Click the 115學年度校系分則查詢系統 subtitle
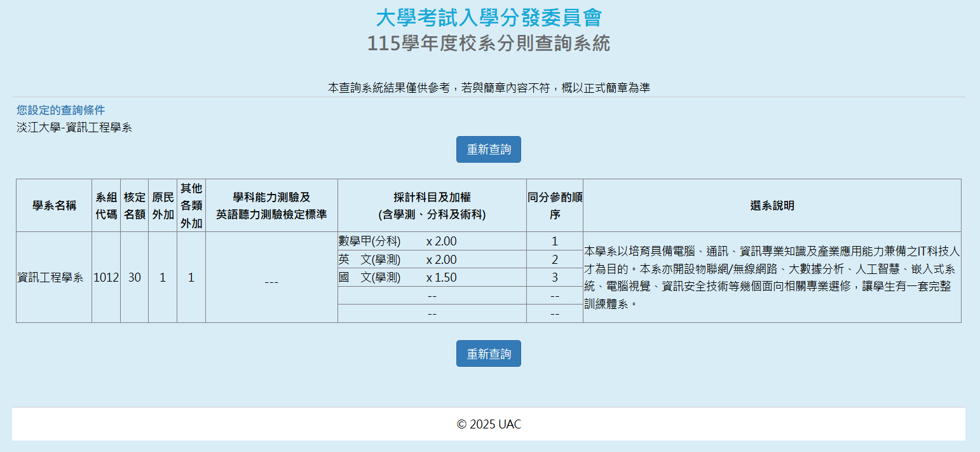 tap(488, 43)
